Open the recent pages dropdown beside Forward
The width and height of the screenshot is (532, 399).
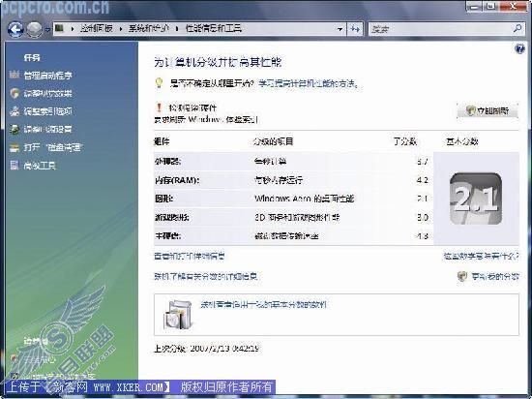47,30
